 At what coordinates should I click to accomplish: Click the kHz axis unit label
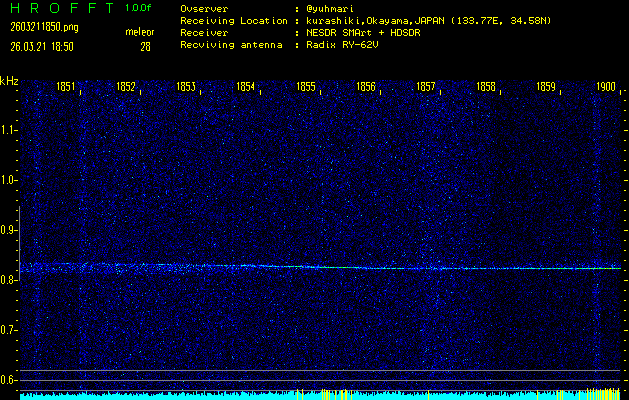click(x=9, y=81)
